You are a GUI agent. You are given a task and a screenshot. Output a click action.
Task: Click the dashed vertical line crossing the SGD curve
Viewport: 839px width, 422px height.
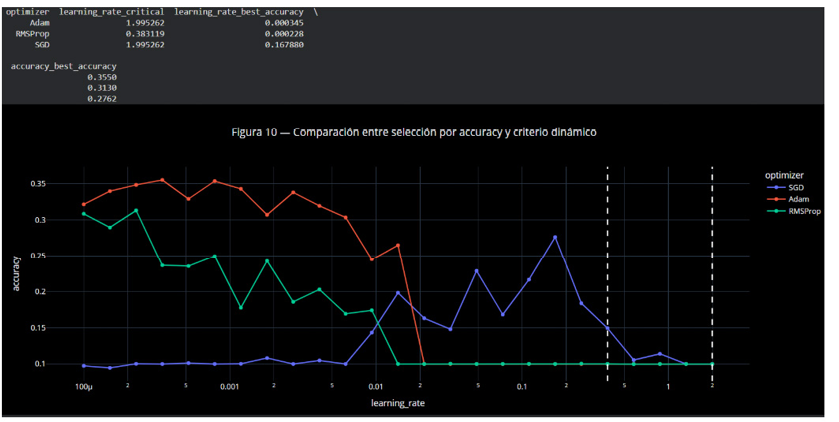[607, 274]
